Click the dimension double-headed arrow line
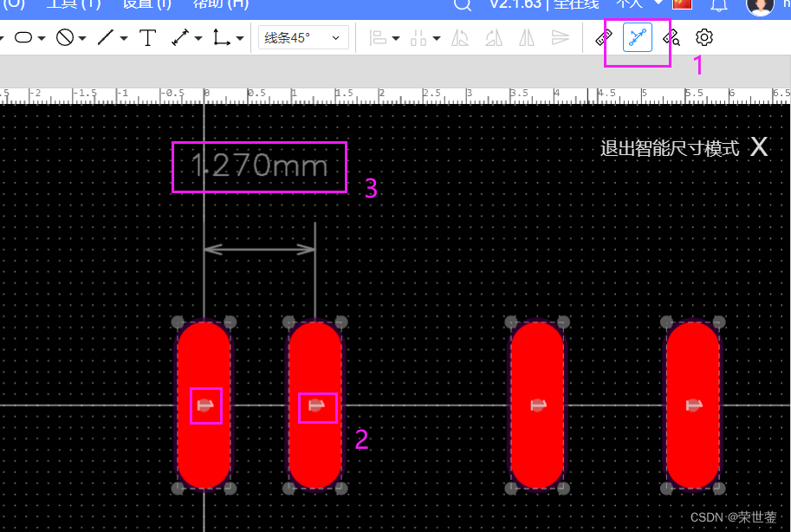The image size is (791, 532). [x=259, y=250]
